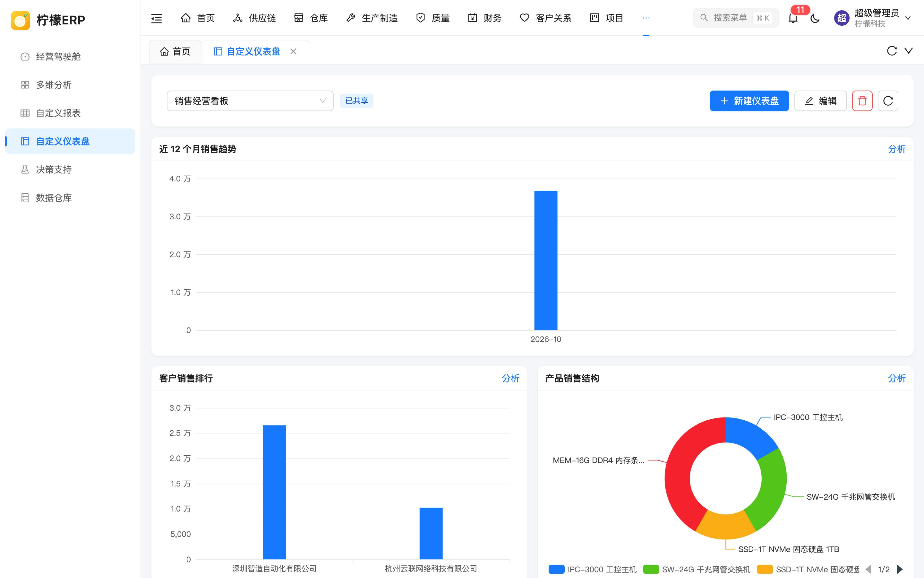Open the 客户关系 top menu
924x578 pixels.
pyautogui.click(x=546, y=18)
